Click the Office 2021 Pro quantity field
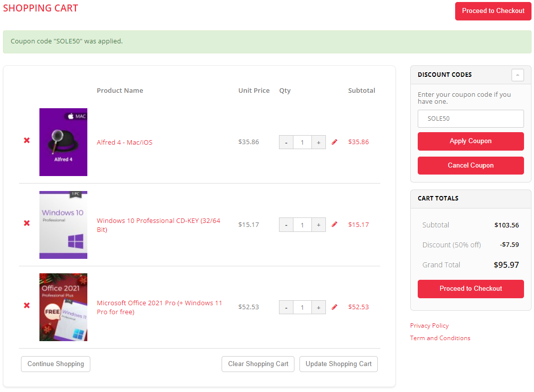The height and width of the screenshot is (392, 534). pyautogui.click(x=302, y=307)
